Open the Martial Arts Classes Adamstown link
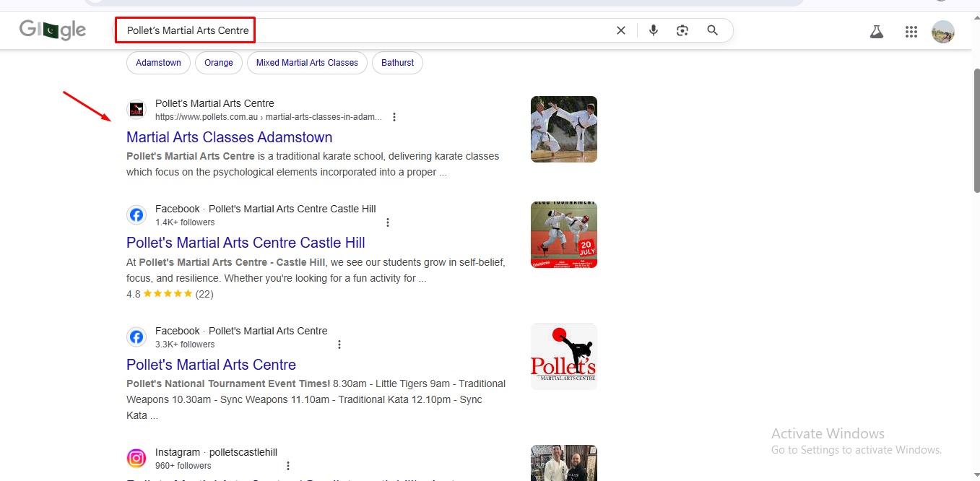 [229, 137]
